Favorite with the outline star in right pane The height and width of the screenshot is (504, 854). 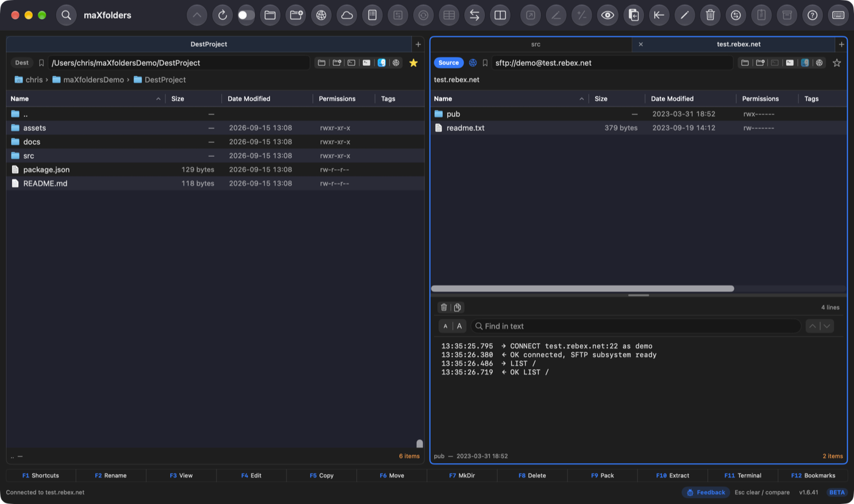click(837, 63)
